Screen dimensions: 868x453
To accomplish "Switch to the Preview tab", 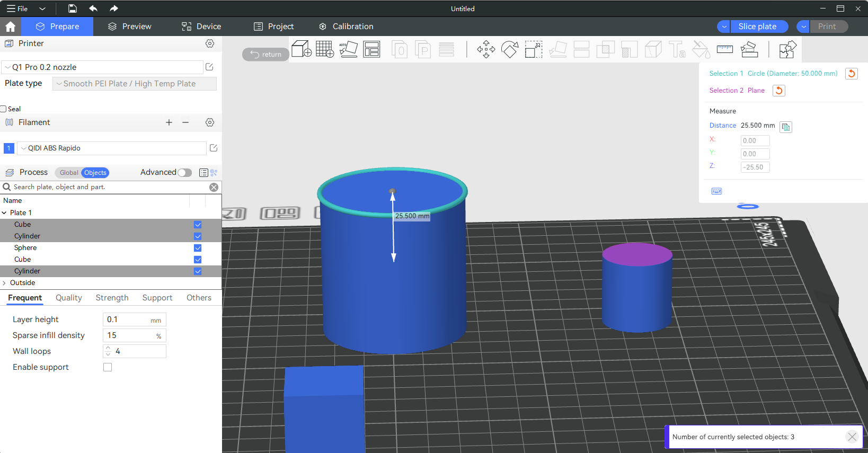I will pos(130,26).
